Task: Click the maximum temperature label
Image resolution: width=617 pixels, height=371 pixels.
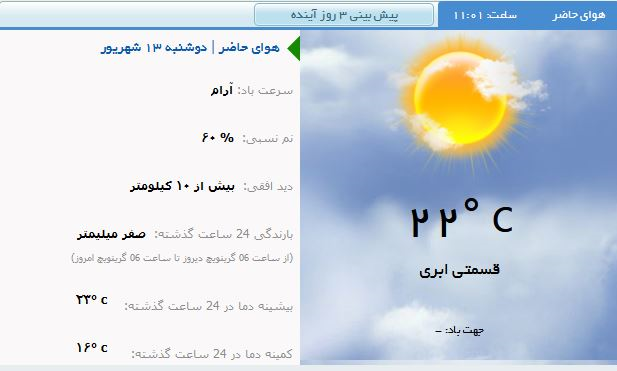Action: [x=209, y=306]
